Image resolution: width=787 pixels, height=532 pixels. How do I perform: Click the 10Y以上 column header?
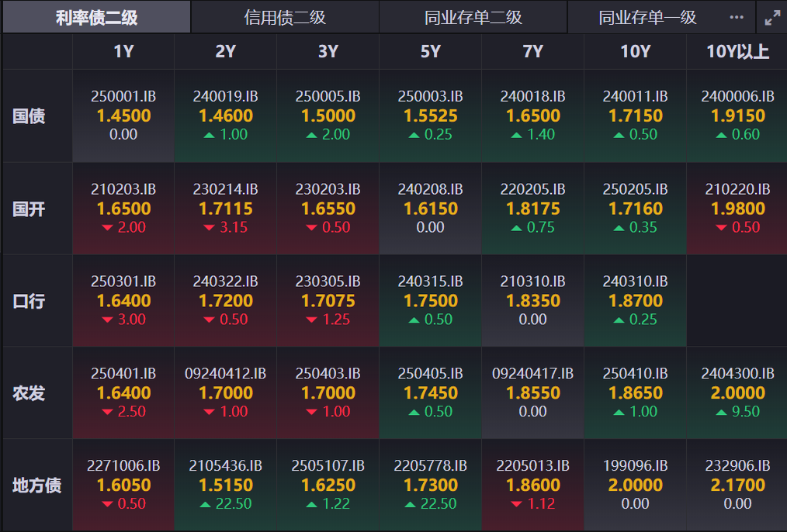point(737,52)
